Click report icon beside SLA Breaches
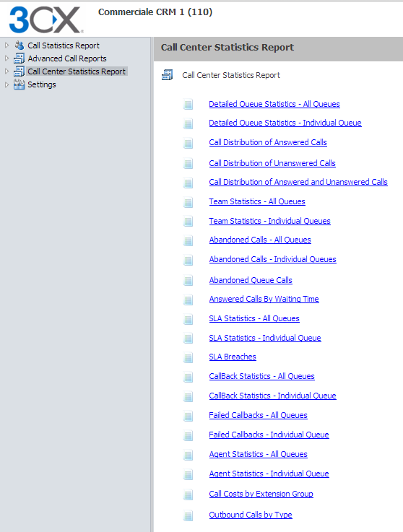Image resolution: width=403 pixels, height=532 pixels. (188, 357)
